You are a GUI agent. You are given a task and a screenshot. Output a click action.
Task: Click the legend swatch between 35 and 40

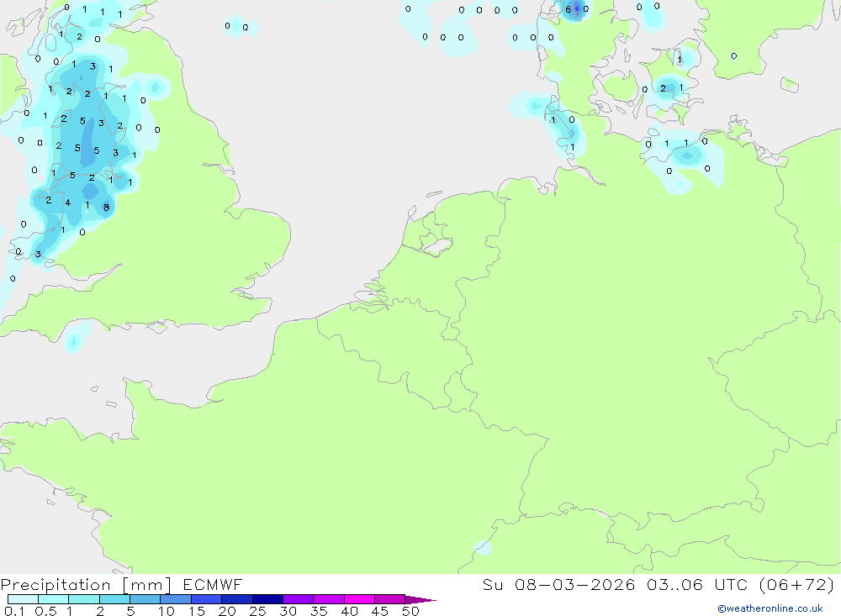coord(328,599)
